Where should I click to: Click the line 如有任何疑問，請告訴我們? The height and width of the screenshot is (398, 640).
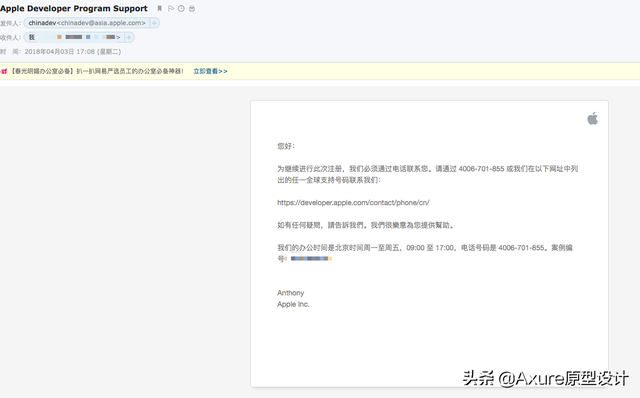[366, 225]
